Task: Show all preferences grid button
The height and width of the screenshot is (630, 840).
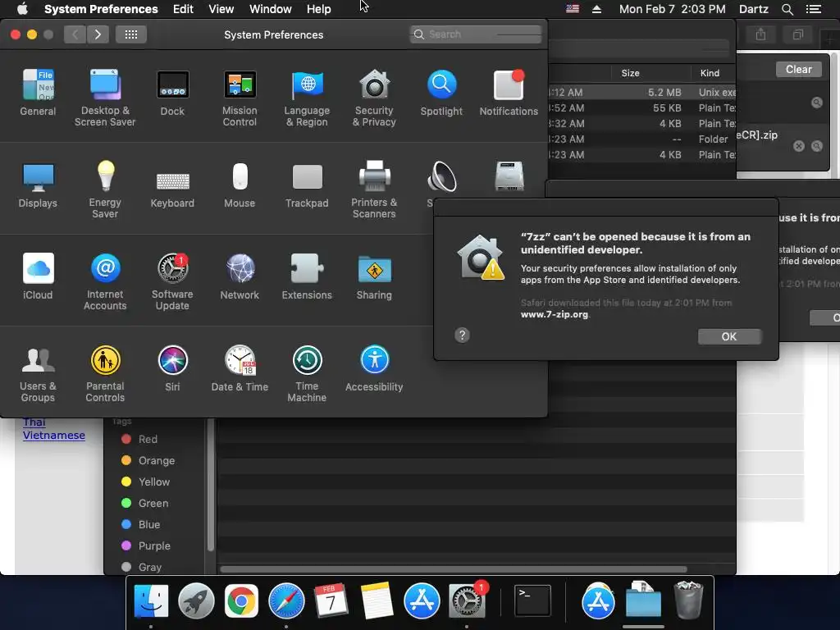Action: coord(131,34)
